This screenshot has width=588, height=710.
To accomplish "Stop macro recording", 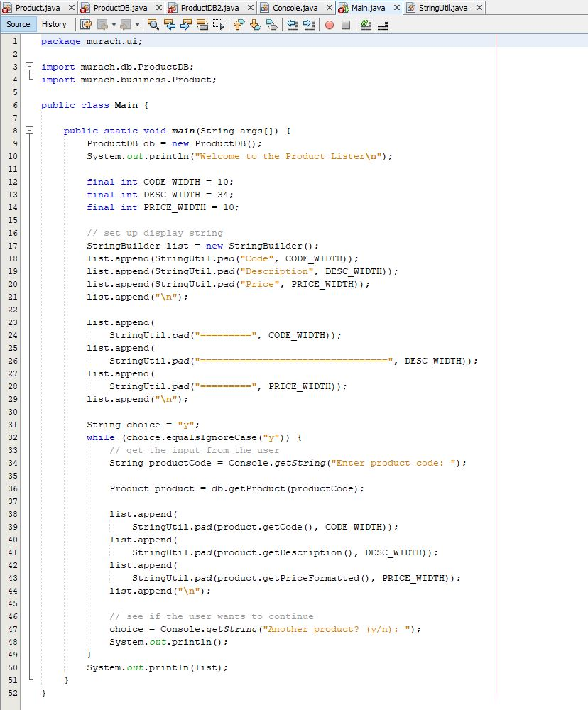I will coord(346,24).
